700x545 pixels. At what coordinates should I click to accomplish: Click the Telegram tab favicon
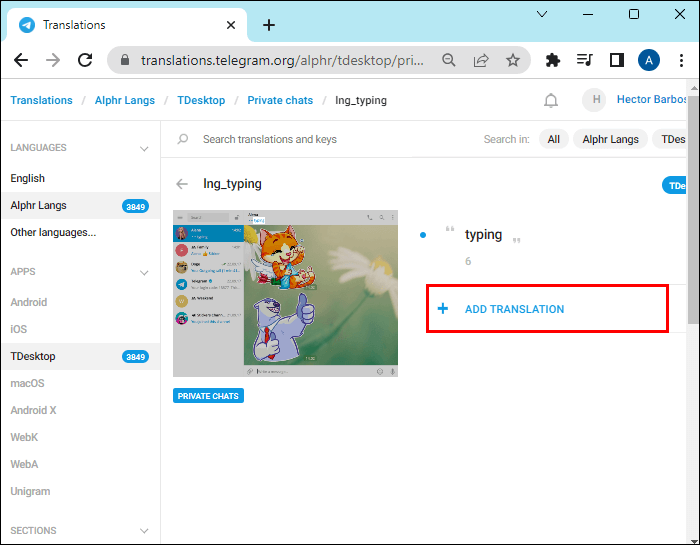(x=27, y=25)
